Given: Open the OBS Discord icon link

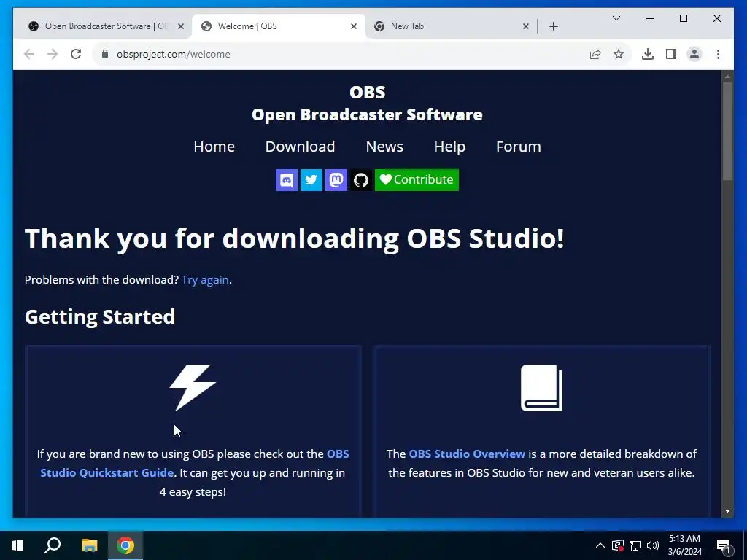Looking at the screenshot, I should tap(286, 180).
